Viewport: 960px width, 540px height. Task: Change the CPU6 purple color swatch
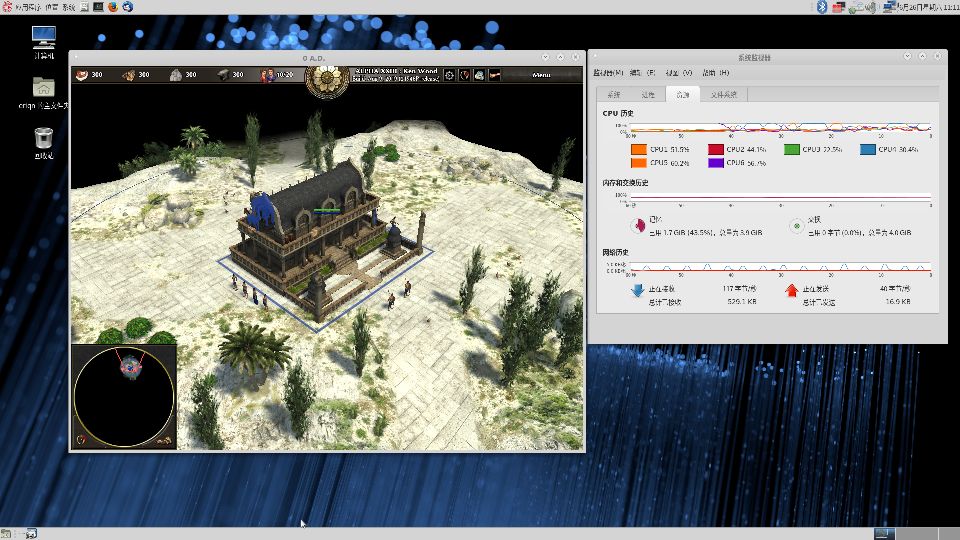click(716, 163)
